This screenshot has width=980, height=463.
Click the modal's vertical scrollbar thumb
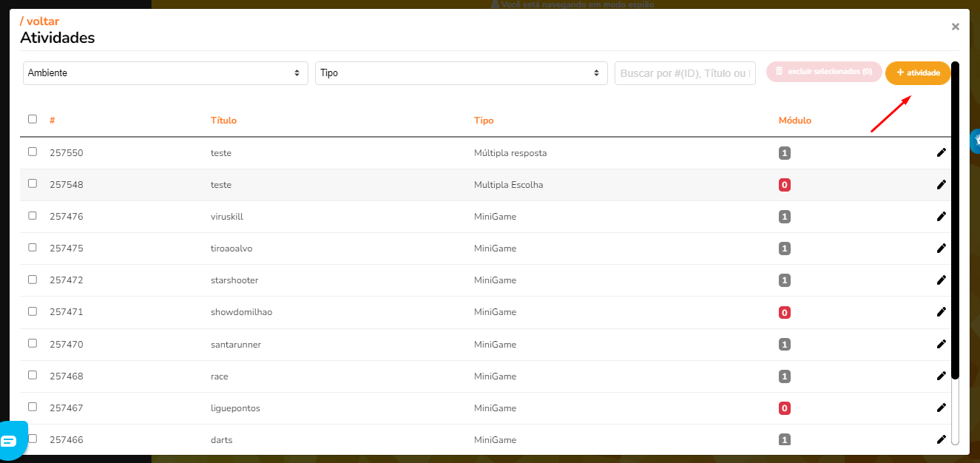pos(955,220)
